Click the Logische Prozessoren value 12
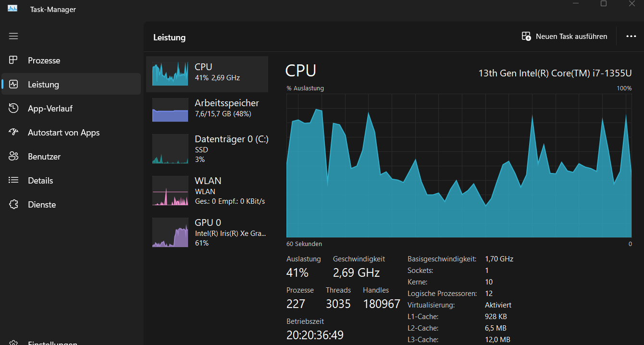This screenshot has height=345, width=644. pos(489,294)
